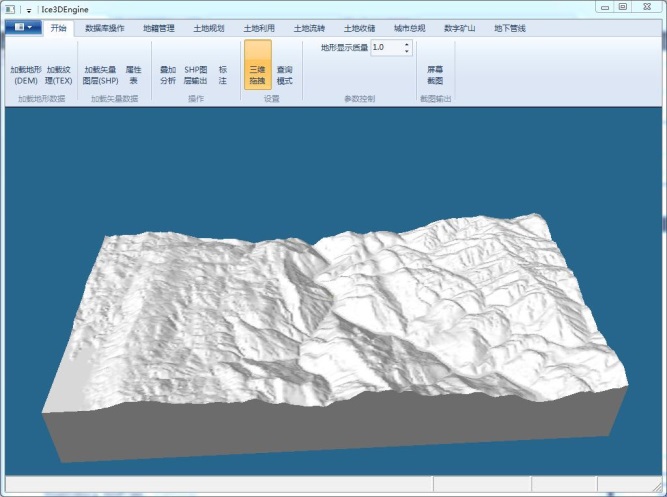Switch to the 数据库操作 tab
This screenshot has height=497, width=667.
(105, 28)
